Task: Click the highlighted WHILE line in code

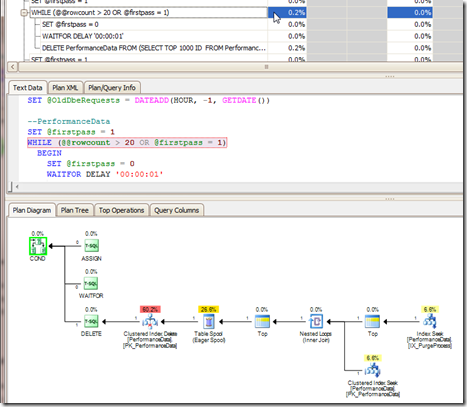Action: coord(127,142)
